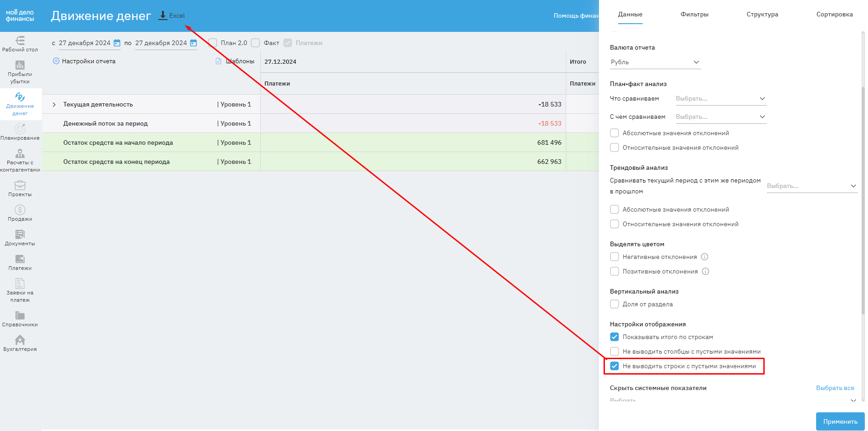Screen dimensions: 868x431
Task: Check Относительные значения отклонений under План-факт анализ
Action: (x=614, y=147)
